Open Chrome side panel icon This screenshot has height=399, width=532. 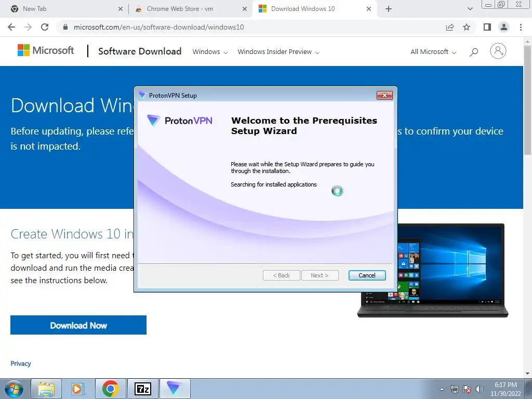pos(487,27)
